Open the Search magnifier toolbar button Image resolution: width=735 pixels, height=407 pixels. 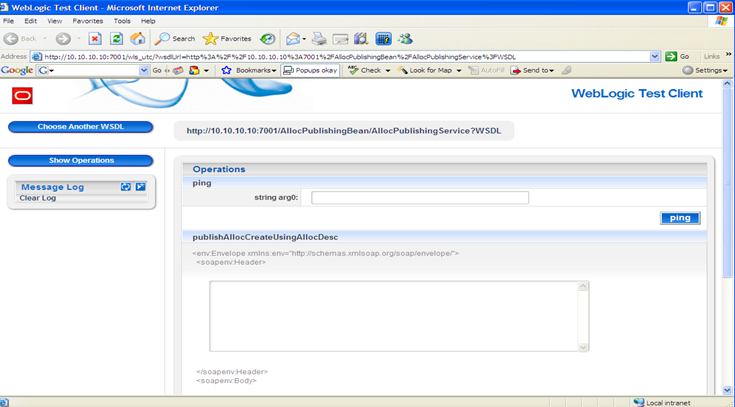pos(175,39)
